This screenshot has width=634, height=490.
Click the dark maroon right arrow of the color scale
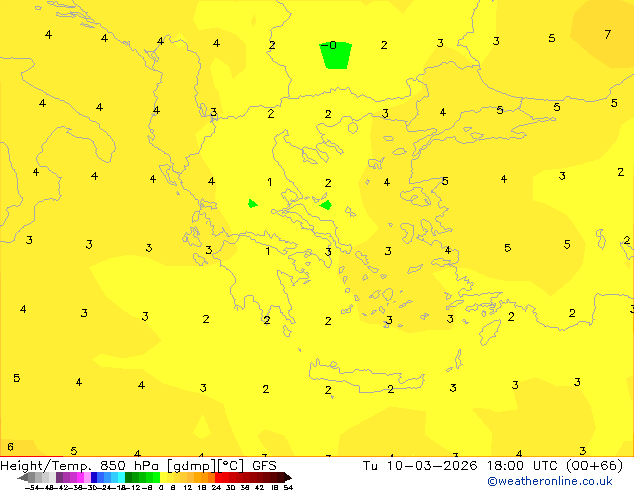point(288,478)
